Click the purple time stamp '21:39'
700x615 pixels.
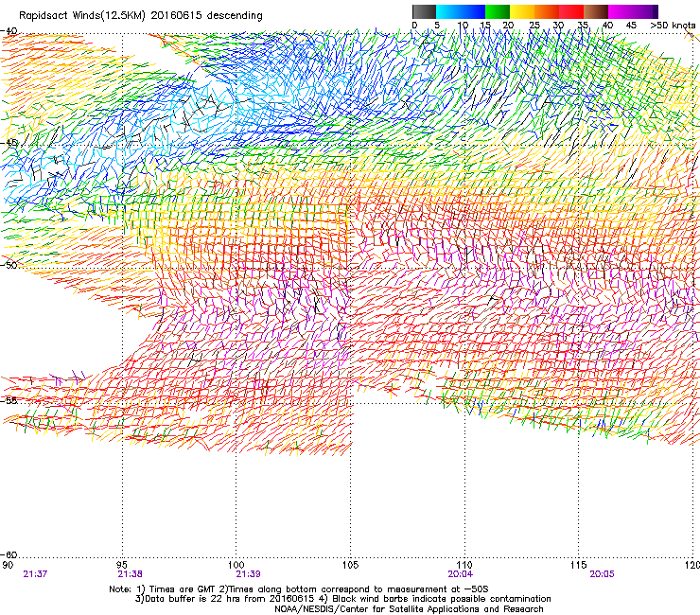click(248, 574)
